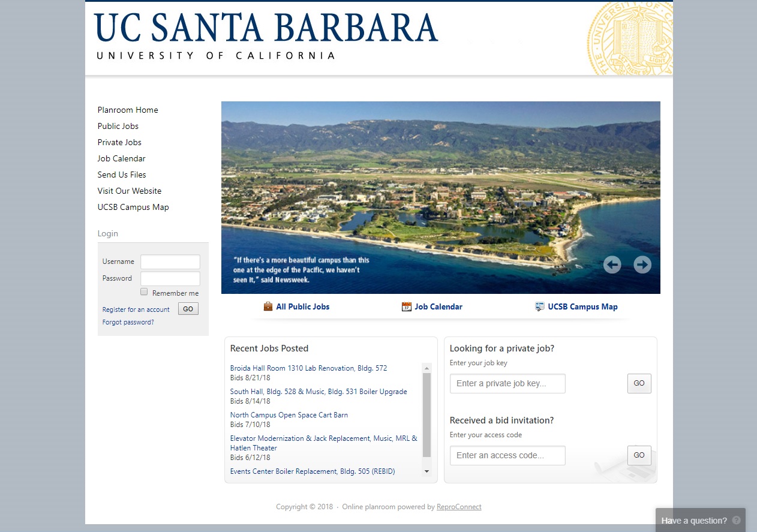Open Job Calendar link below banner
This screenshot has height=532, width=757.
point(438,306)
